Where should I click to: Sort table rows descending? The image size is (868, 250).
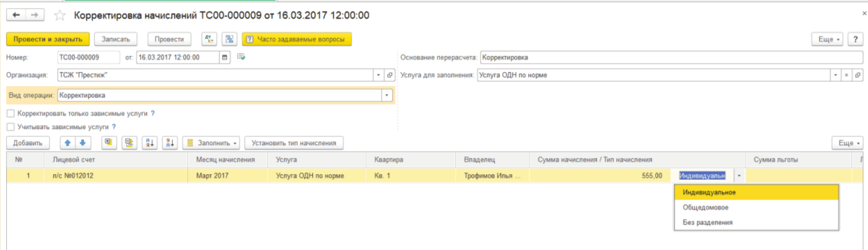click(x=169, y=142)
